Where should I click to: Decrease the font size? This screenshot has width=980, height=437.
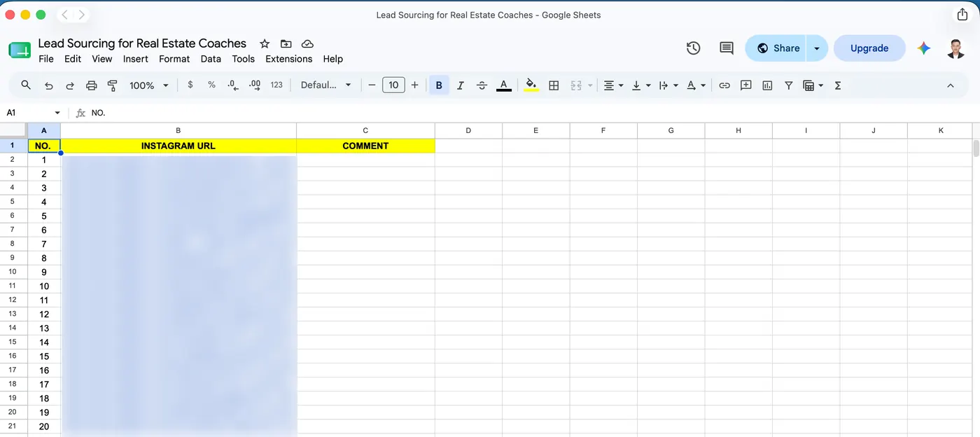(x=372, y=85)
